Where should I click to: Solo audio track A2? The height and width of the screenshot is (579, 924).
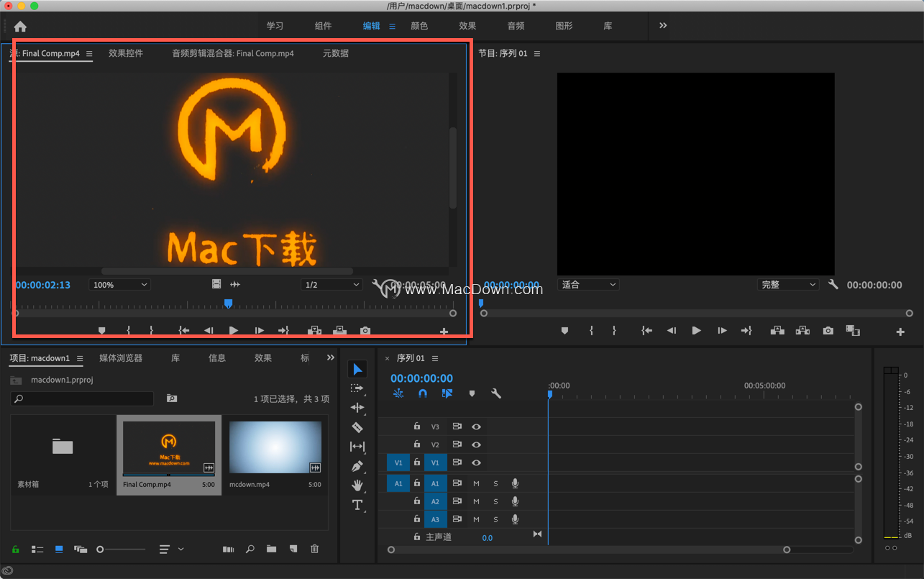495,501
